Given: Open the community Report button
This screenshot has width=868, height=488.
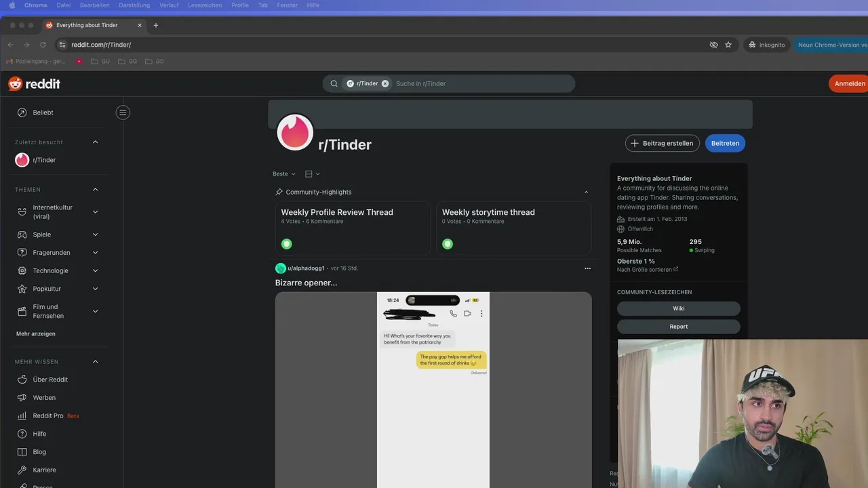Looking at the screenshot, I should pyautogui.click(x=678, y=327).
